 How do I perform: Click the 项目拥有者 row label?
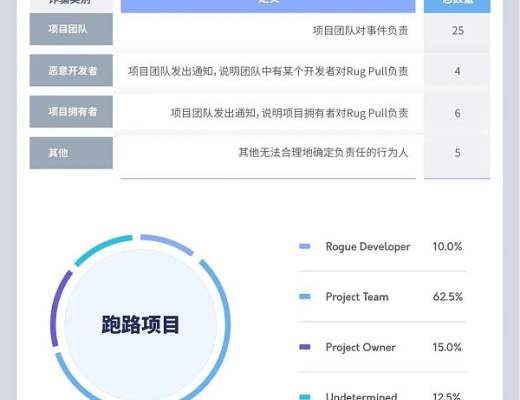(x=71, y=112)
